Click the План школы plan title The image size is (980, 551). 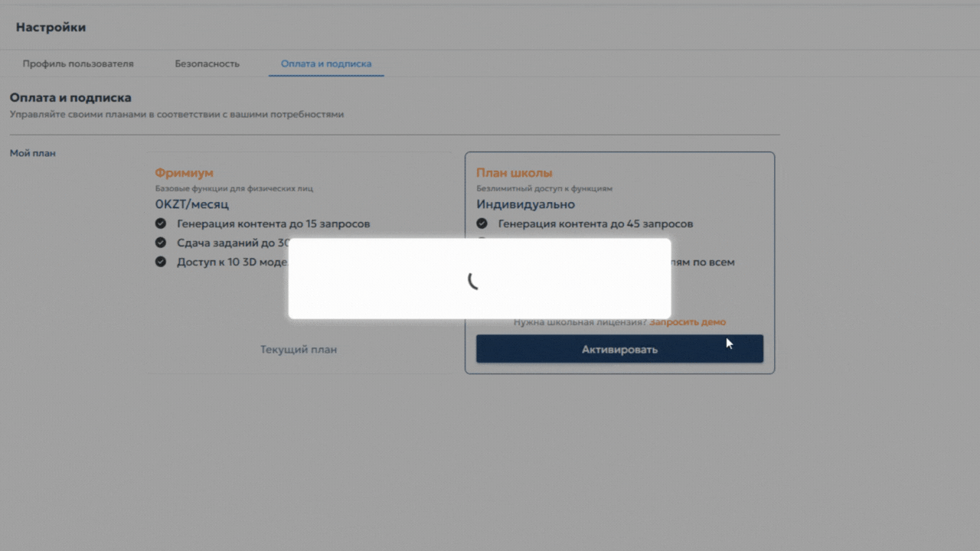(514, 173)
